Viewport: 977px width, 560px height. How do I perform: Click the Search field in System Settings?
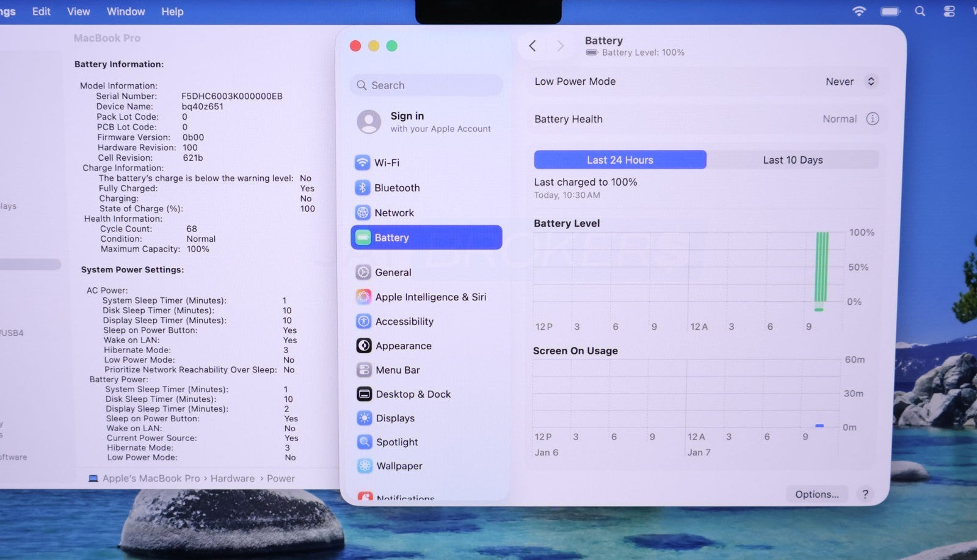coord(427,85)
